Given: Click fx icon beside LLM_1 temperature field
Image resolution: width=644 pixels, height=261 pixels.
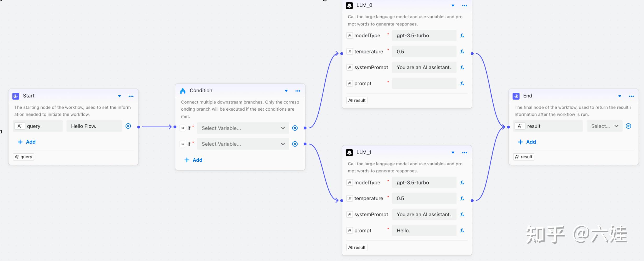Looking at the screenshot, I should (462, 199).
